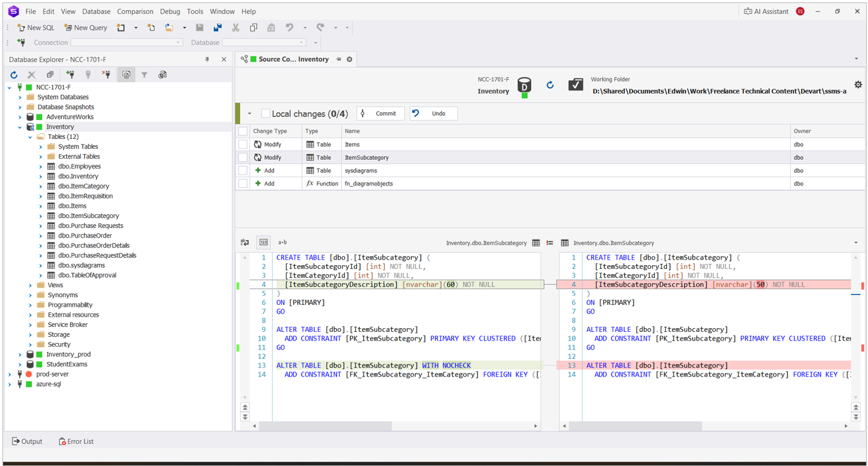Screen dimensions: 868x466
Task: Toggle the line numbers 123 icon
Action: click(x=263, y=242)
